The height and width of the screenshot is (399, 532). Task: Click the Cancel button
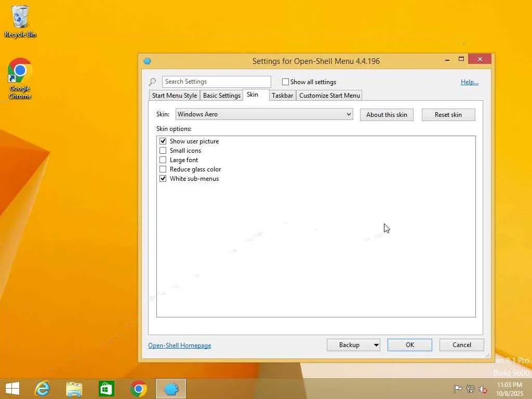(461, 345)
